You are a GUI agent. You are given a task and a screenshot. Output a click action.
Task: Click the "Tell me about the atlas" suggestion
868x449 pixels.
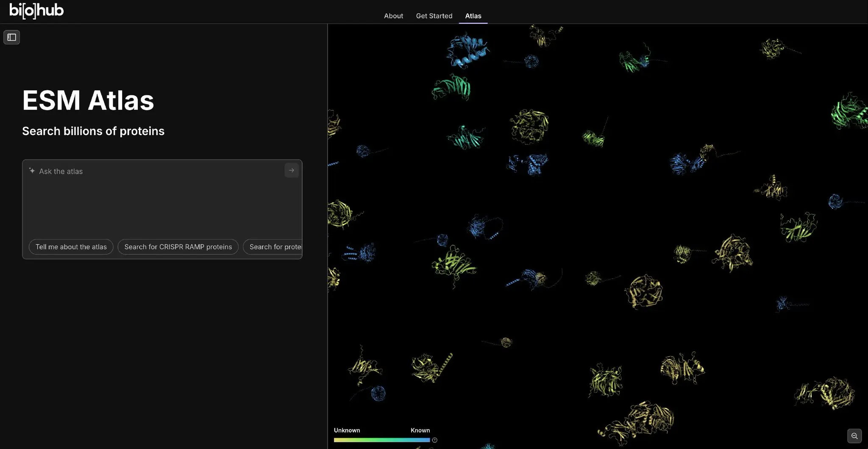pos(71,247)
